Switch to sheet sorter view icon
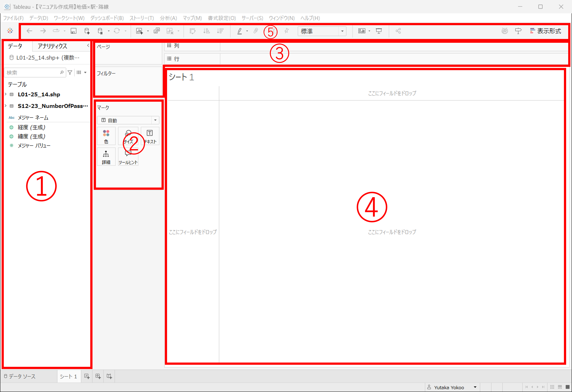The width and height of the screenshot is (572, 392). [552, 387]
